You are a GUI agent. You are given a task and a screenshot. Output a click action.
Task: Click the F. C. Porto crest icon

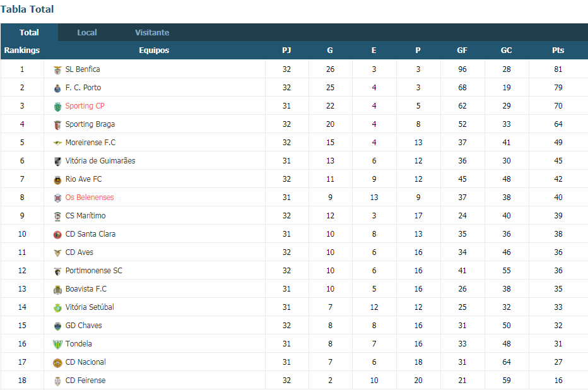coord(57,88)
